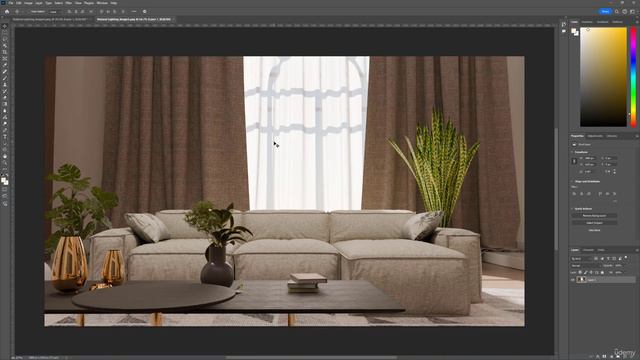This screenshot has width=640, height=360.
Task: Select the Eyedropper tool
Action: pos(5,65)
